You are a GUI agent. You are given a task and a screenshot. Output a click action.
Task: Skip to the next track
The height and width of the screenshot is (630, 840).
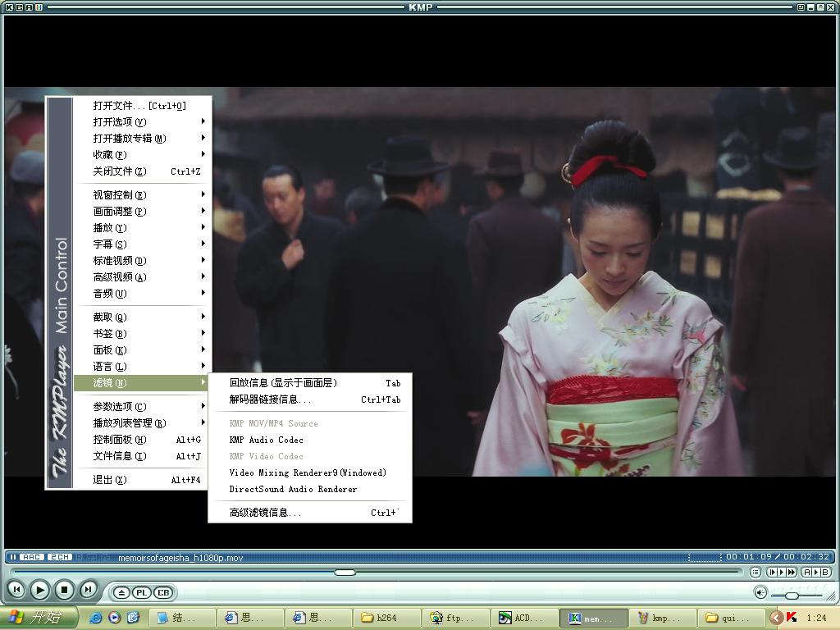click(x=88, y=590)
